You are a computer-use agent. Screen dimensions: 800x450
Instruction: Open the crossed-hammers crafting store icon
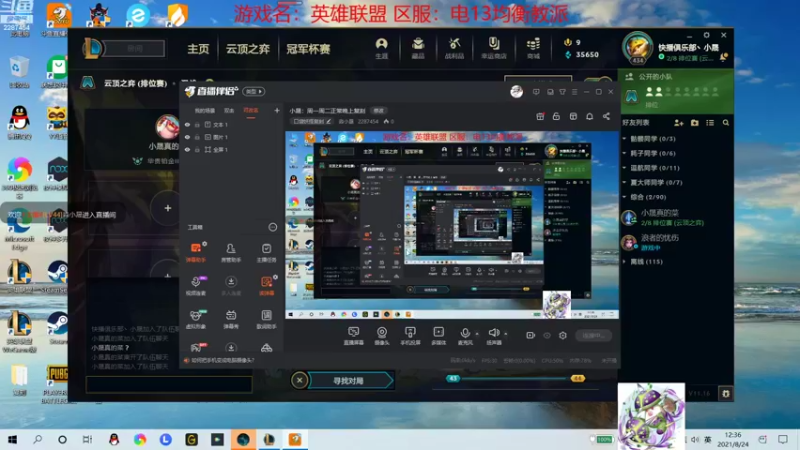point(493,48)
